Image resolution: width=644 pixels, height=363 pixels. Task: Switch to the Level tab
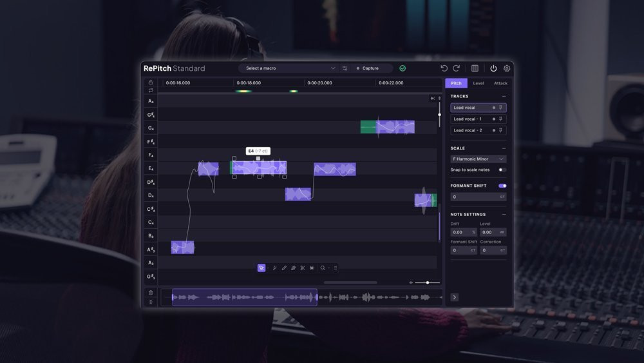click(478, 83)
